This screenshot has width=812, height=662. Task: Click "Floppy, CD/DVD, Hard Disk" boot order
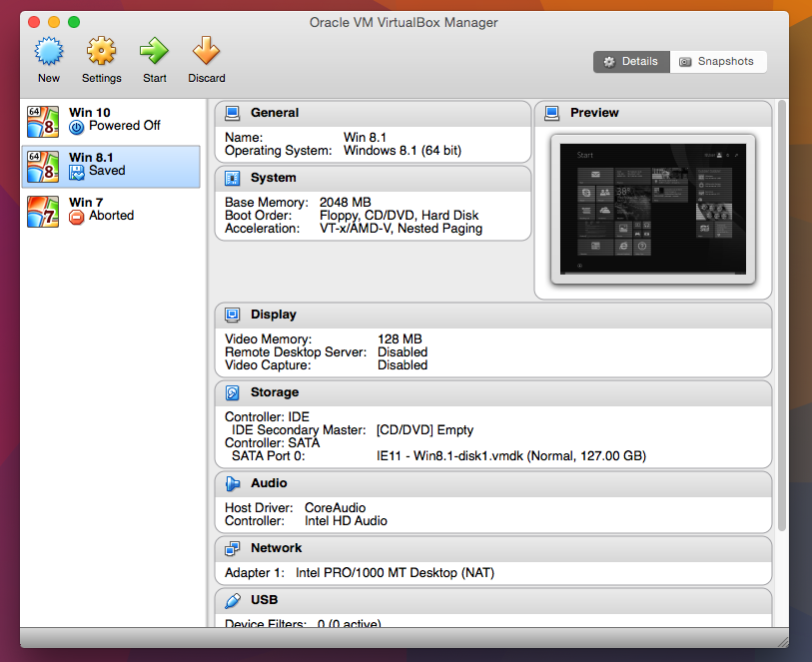[399, 216]
